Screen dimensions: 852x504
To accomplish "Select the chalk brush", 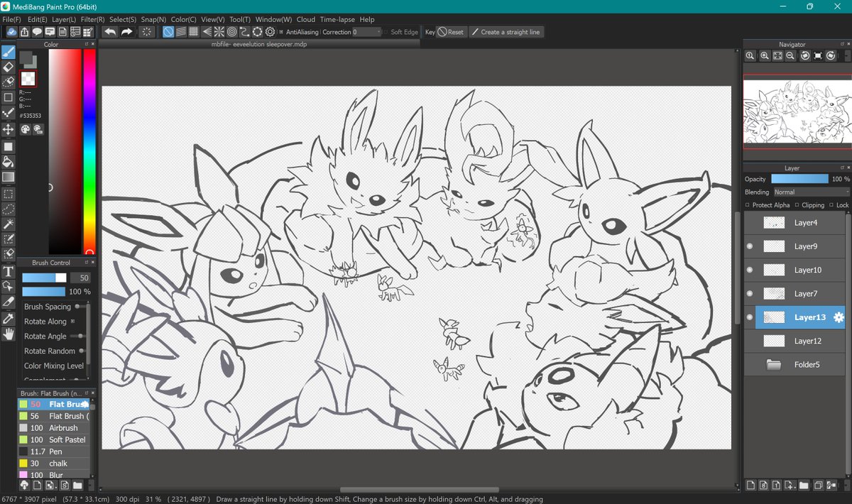I will point(54,464).
